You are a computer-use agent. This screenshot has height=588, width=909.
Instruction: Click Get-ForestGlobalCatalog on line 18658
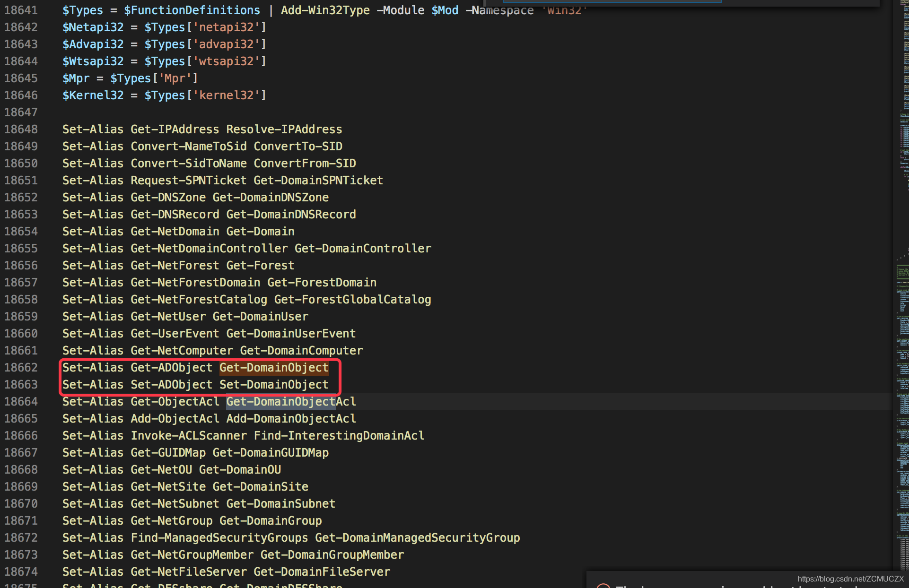pos(352,299)
